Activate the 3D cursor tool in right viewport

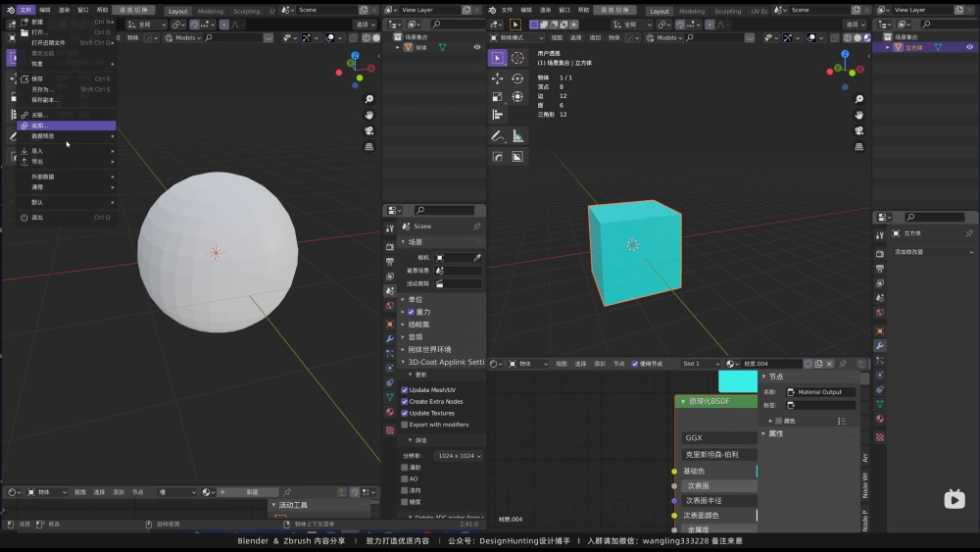(x=517, y=58)
